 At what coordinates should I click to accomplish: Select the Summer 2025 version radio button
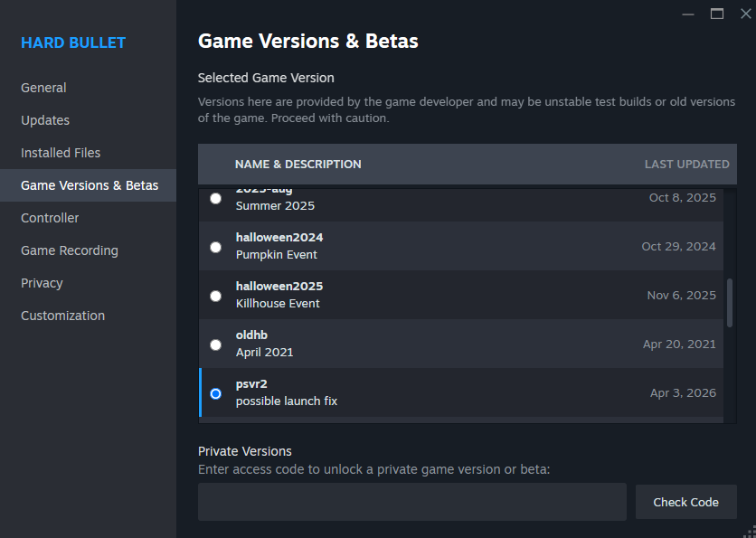215,199
